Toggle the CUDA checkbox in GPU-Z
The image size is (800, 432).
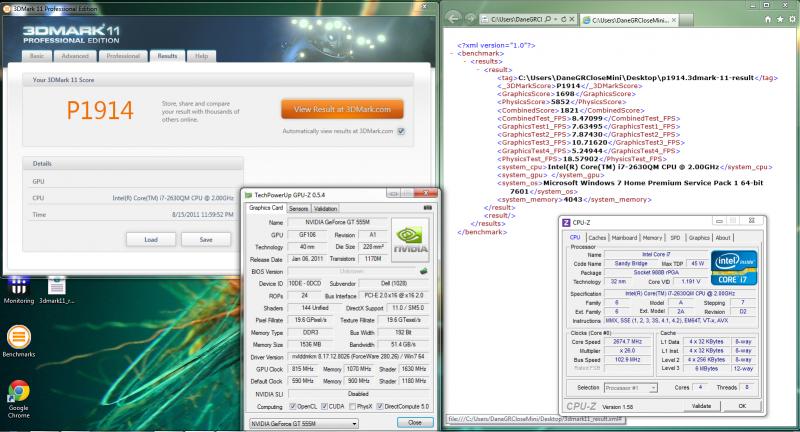point(324,406)
